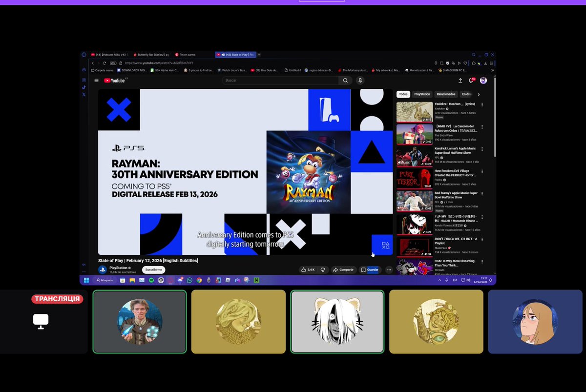The height and width of the screenshot is (392, 586).
Task: Open options for Resident Evil Village video
Action: click(482, 171)
